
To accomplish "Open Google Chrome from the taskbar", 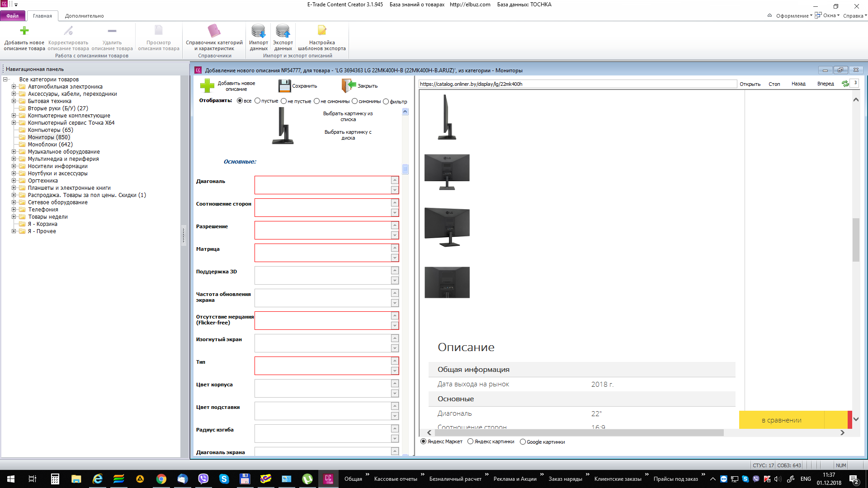I will click(161, 479).
